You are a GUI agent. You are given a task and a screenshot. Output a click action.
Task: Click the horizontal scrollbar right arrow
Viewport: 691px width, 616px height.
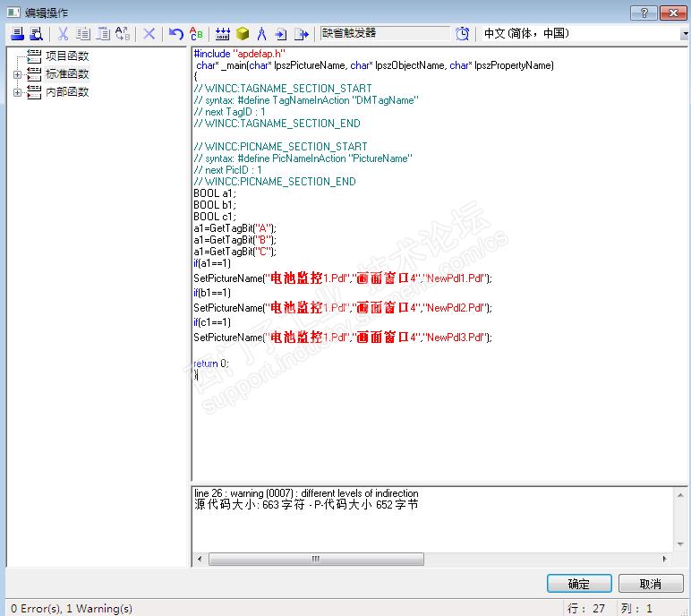coord(664,559)
